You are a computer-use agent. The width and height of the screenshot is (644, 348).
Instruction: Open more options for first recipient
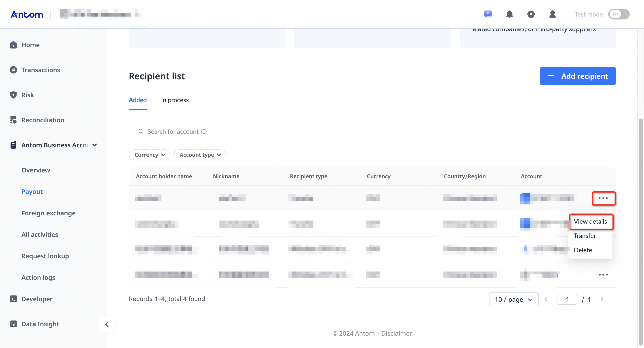(604, 198)
